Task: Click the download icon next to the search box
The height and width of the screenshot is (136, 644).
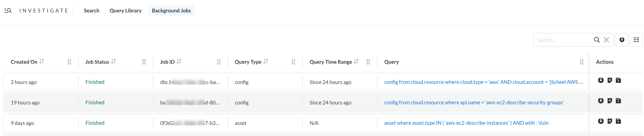Action: [622, 40]
